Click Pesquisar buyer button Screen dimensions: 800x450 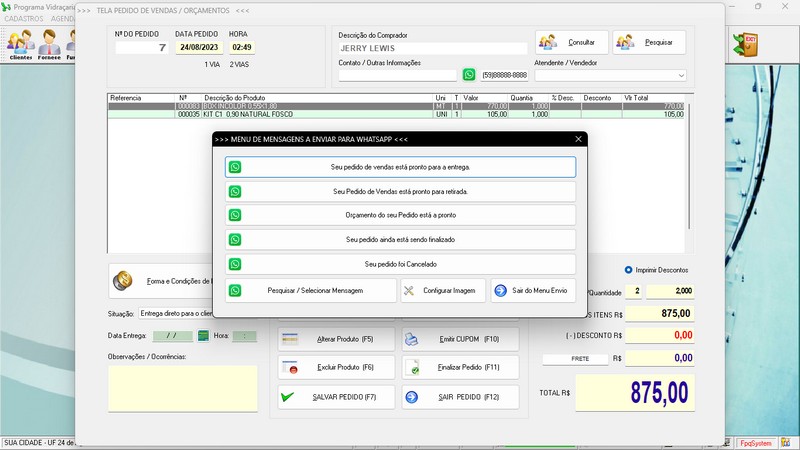[649, 42]
